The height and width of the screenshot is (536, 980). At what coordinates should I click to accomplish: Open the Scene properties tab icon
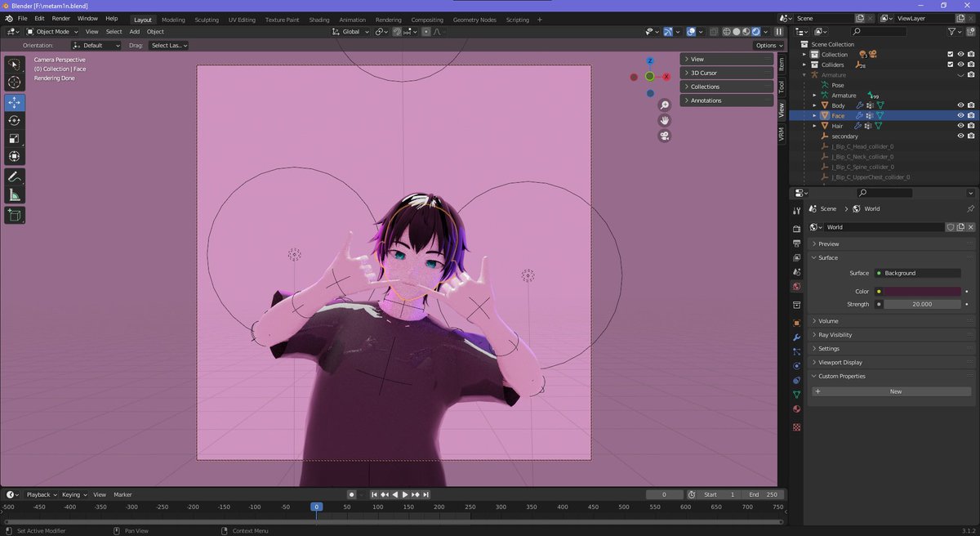(796, 271)
